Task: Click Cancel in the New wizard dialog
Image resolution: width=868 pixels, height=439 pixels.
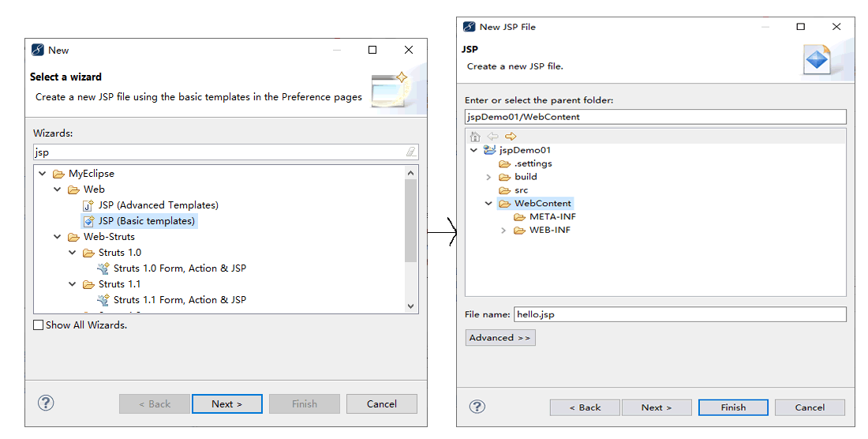Action: (382, 404)
